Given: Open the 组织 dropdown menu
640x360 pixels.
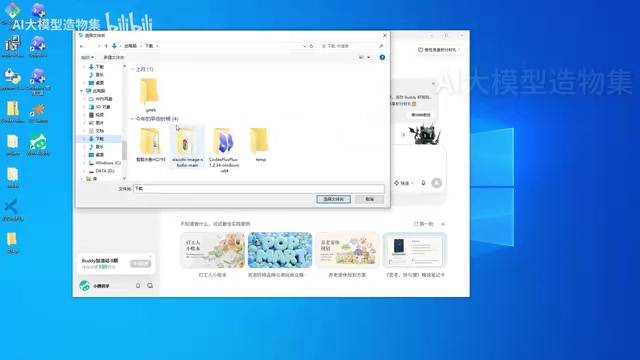Looking at the screenshot, I should [x=87, y=58].
